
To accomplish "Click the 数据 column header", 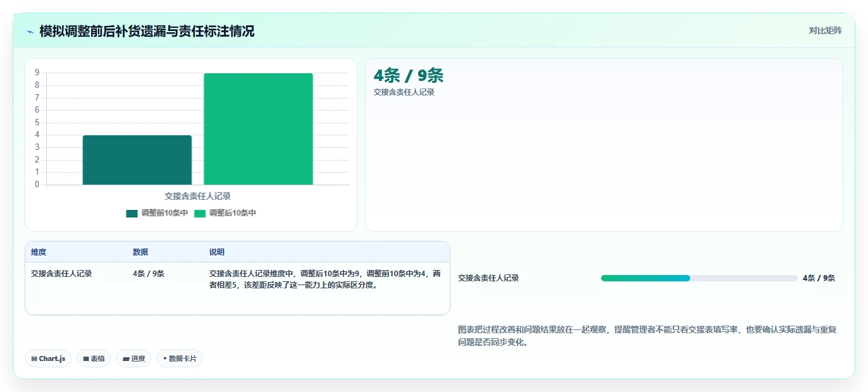I will coord(140,252).
